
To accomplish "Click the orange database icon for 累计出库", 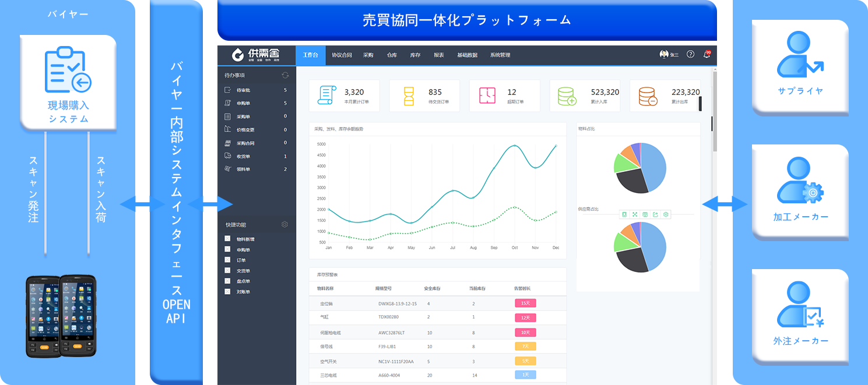I will point(648,96).
